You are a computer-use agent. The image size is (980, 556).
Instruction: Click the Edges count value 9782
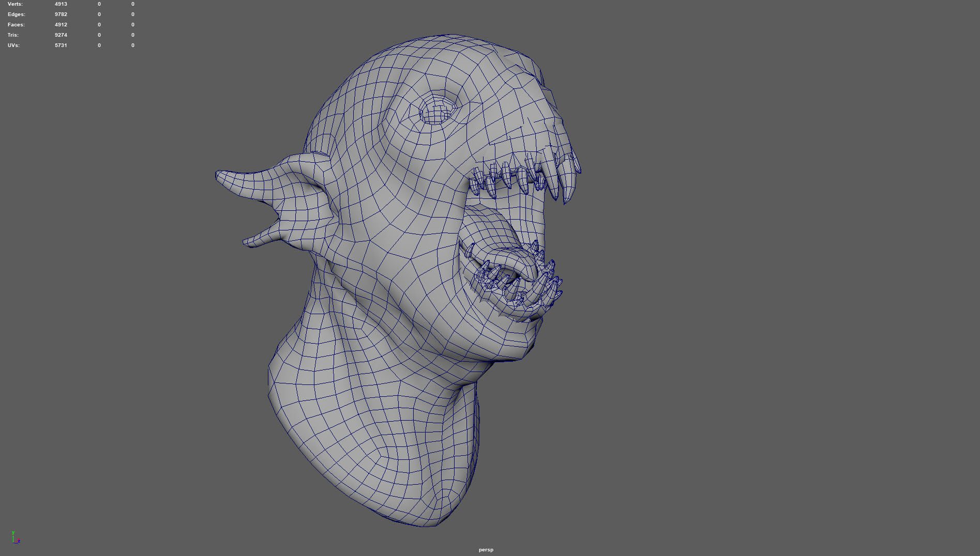coord(61,14)
